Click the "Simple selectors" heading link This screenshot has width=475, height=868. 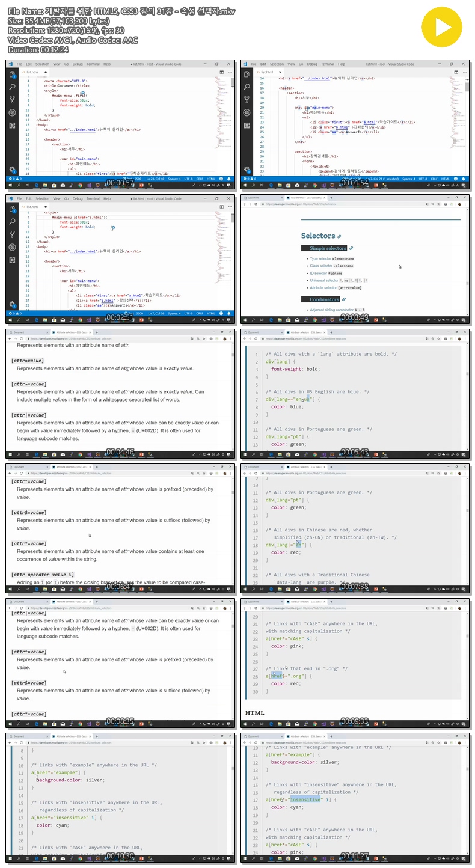pyautogui.click(x=328, y=248)
